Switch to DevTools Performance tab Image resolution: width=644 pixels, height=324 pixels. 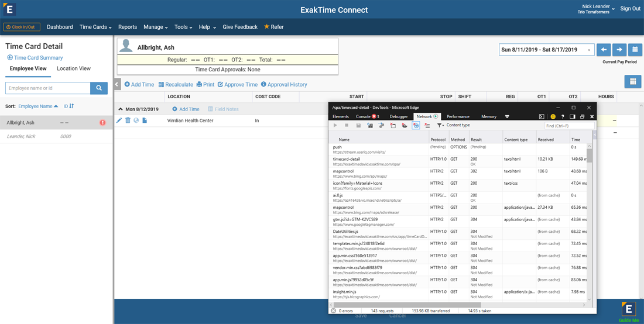coord(458,117)
